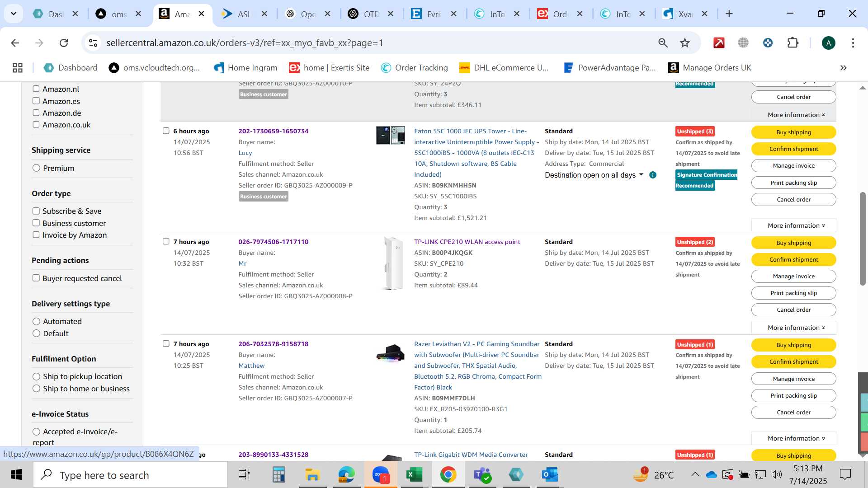Viewport: 868px width, 488px height.
Task: Enable the Business customer filter
Action: point(36,223)
